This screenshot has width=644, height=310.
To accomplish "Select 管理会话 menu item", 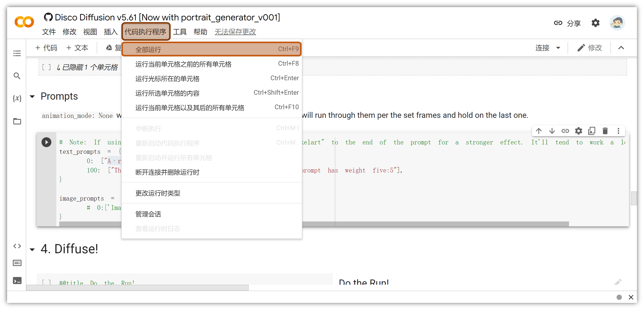I will (x=212, y=214).
